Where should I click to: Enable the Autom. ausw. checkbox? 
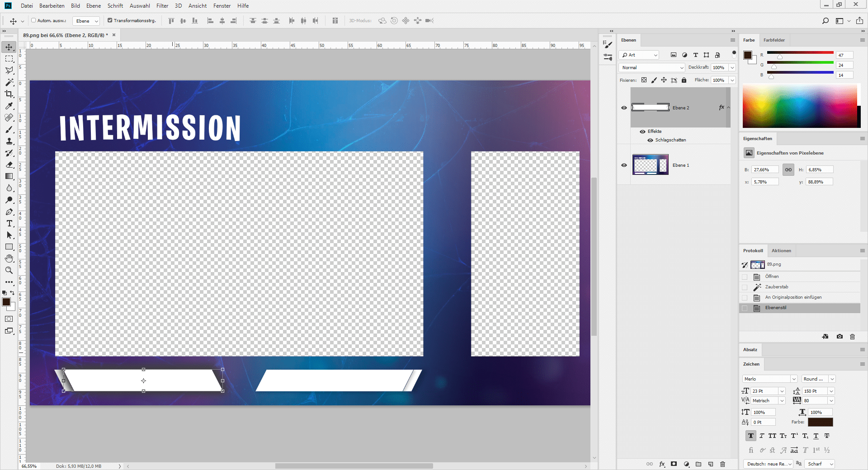[x=33, y=20]
